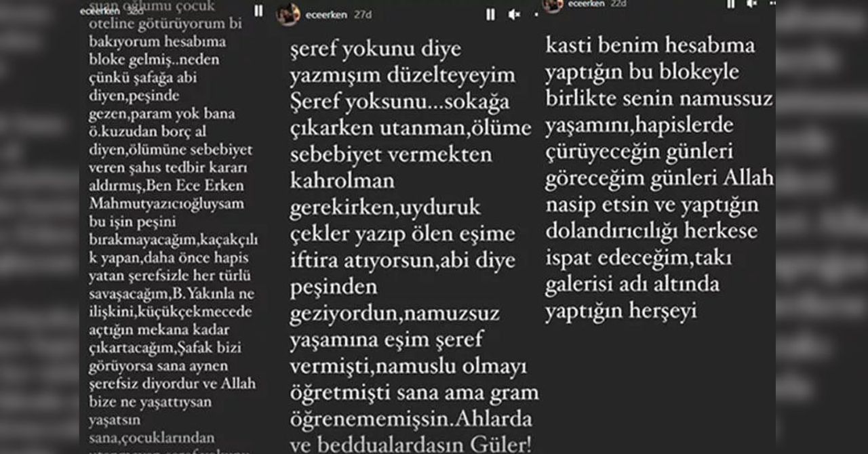Pause the right story posted 22d ago
Image resolution: width=868 pixels, height=454 pixels.
pos(730,4)
